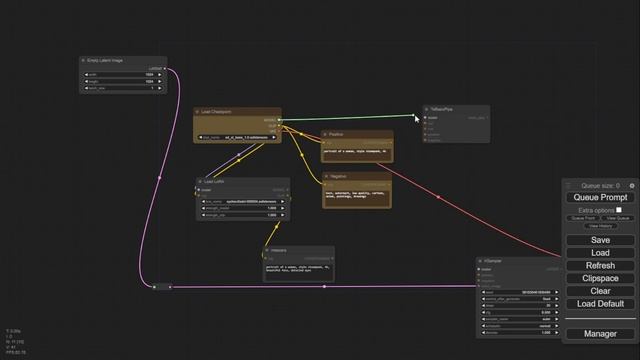
Task: Select next checkpoint in Load Checkpoint
Action: [274, 138]
